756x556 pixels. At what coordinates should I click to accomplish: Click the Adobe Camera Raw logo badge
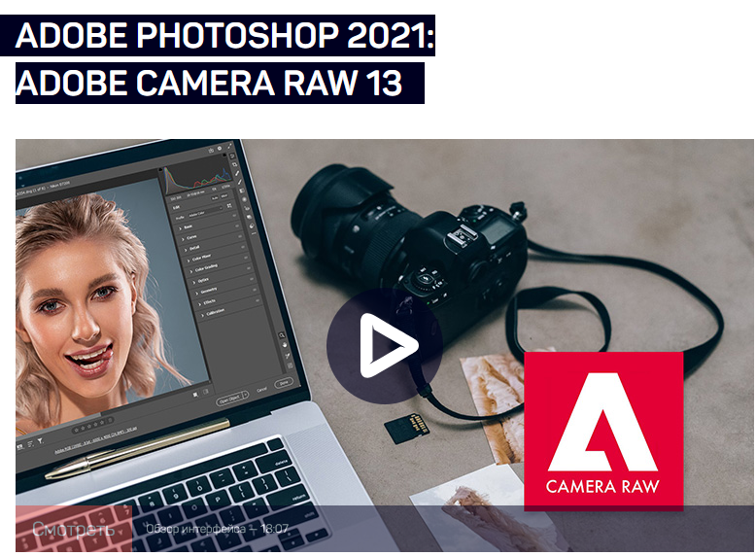pyautogui.click(x=603, y=430)
